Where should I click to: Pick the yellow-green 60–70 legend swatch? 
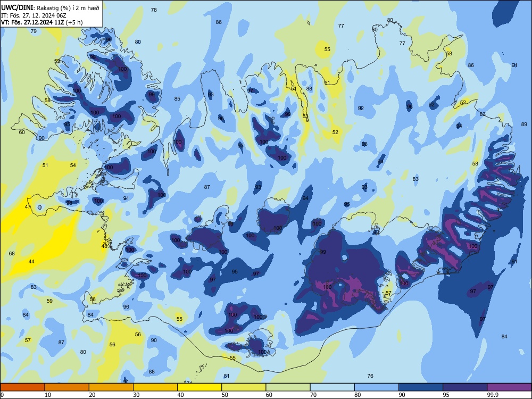point(288,387)
